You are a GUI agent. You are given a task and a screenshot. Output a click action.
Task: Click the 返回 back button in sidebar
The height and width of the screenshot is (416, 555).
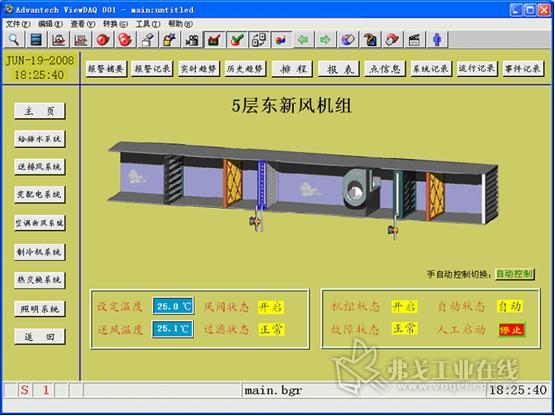(x=40, y=336)
